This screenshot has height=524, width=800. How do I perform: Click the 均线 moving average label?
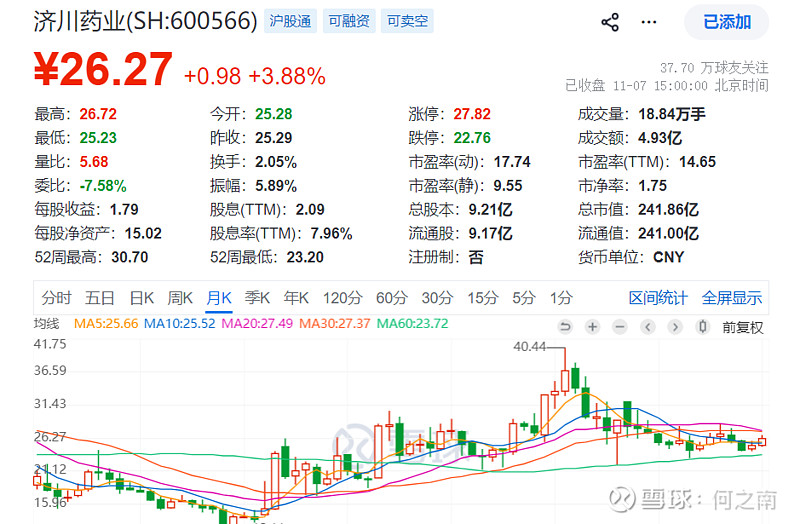tap(46, 323)
